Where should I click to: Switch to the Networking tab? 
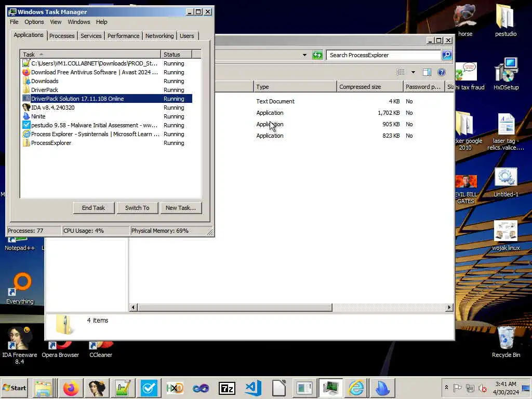(x=159, y=36)
